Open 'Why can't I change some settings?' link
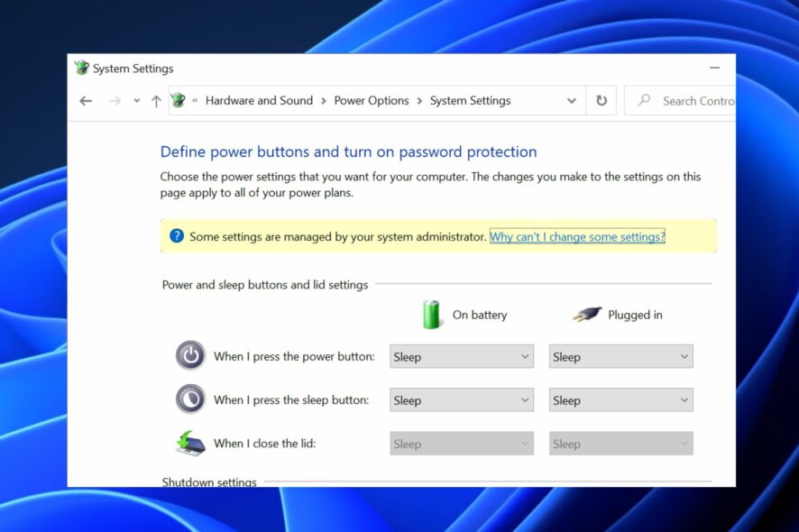Image resolution: width=799 pixels, height=532 pixels. coord(577,236)
